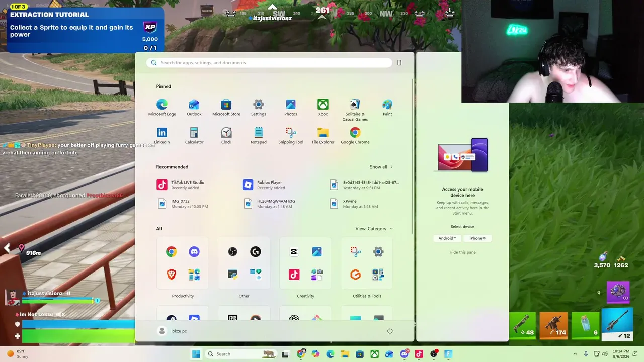Image resolution: width=644 pixels, height=362 pixels.
Task: Open Task View from the taskbar
Action: (x=285, y=354)
